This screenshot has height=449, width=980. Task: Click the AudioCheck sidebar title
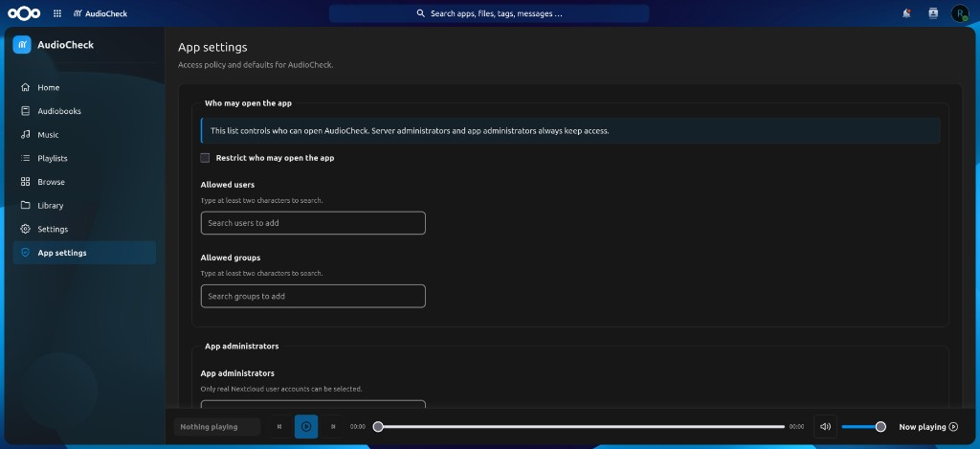coord(66,45)
